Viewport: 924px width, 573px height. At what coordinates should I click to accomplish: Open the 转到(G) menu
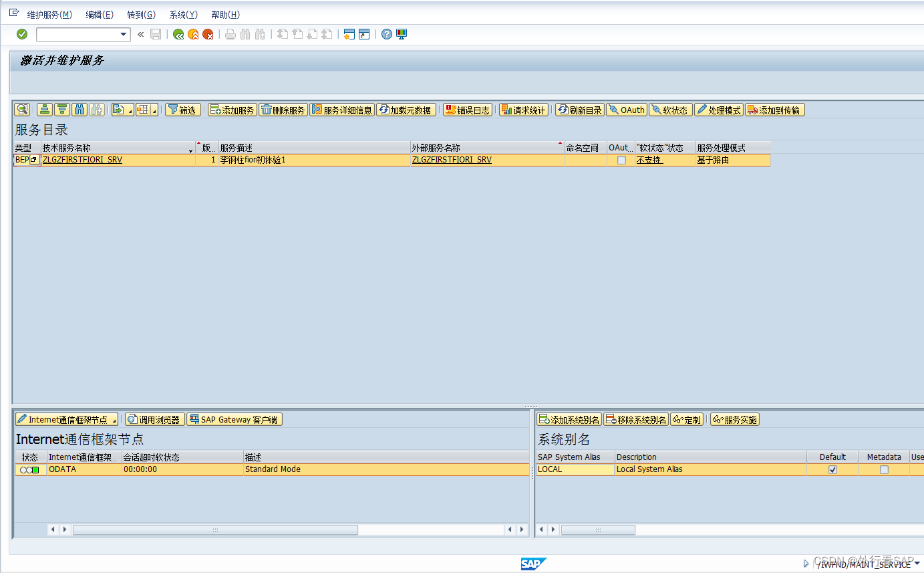(141, 15)
